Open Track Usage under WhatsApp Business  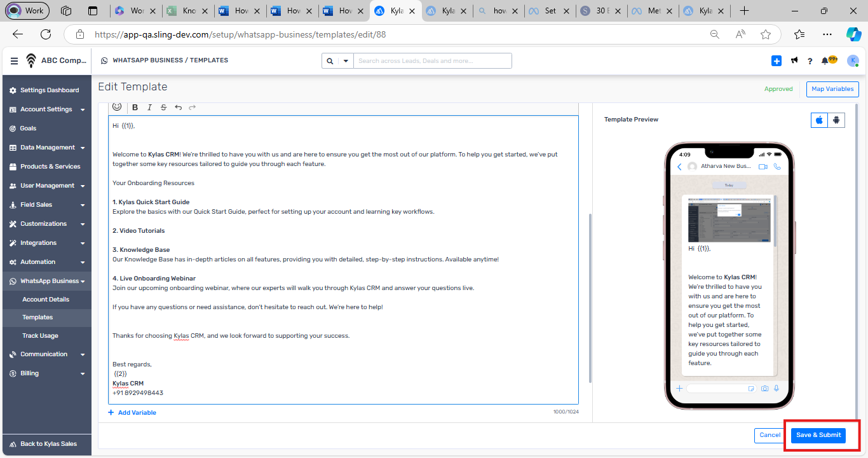pyautogui.click(x=40, y=336)
